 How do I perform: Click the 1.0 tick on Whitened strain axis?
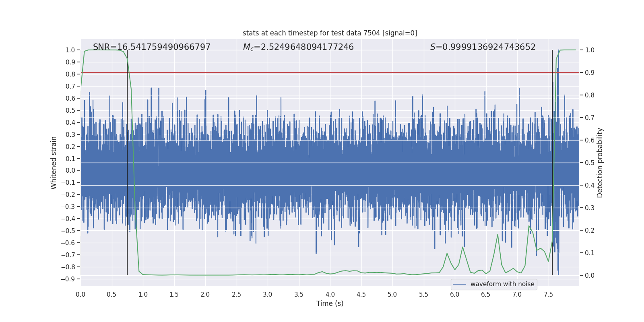point(70,50)
